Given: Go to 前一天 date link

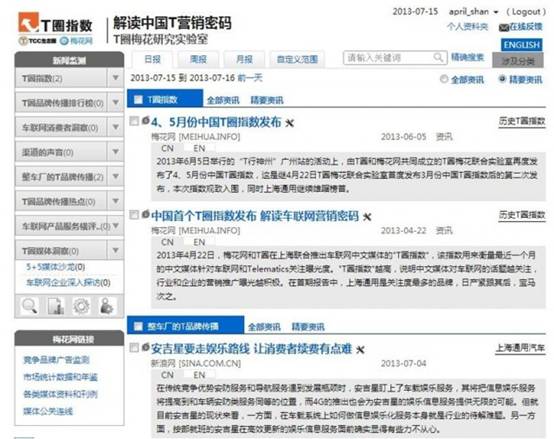Looking at the screenshot, I should pos(250,78).
